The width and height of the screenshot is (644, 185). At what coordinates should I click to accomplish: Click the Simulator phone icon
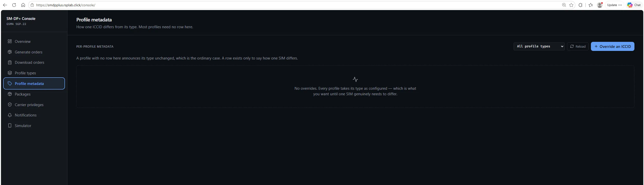[10, 126]
